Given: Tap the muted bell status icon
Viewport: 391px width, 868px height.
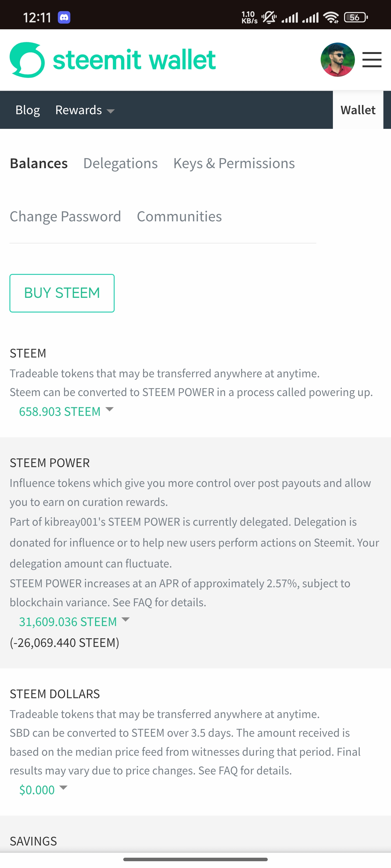Looking at the screenshot, I should (x=269, y=17).
